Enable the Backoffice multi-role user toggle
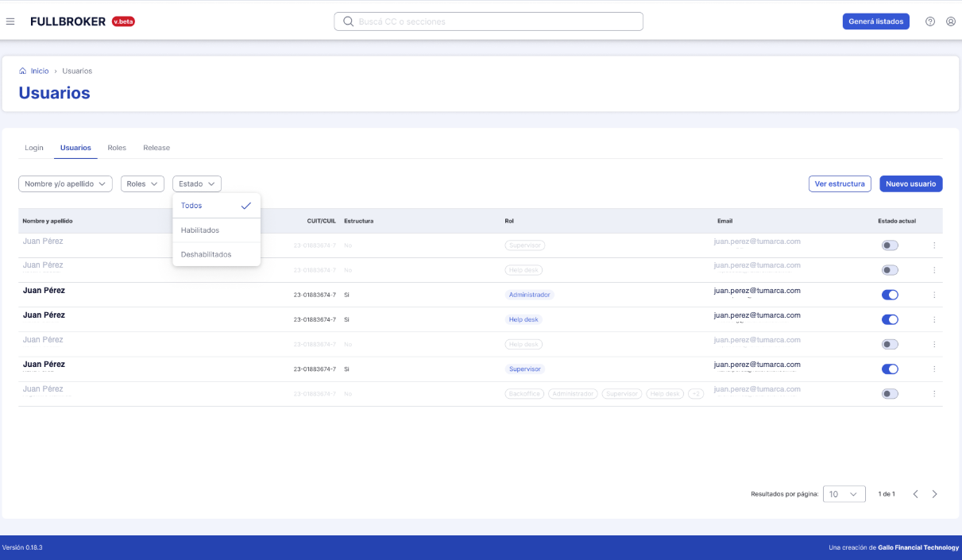 coord(890,394)
